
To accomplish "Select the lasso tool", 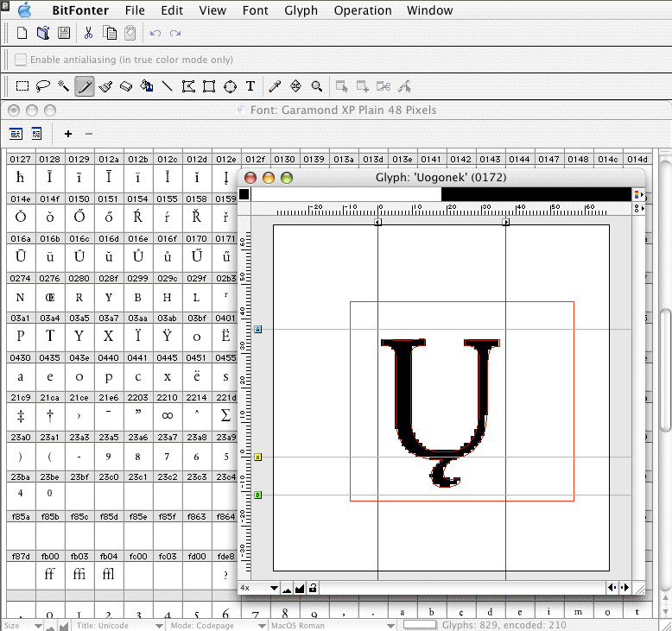I will [x=43, y=86].
